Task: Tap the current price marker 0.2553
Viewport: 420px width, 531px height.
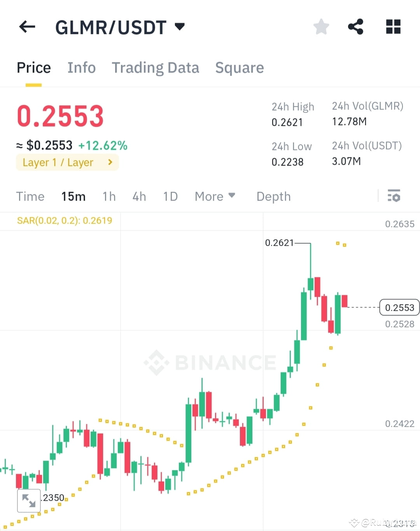Action: (x=399, y=307)
